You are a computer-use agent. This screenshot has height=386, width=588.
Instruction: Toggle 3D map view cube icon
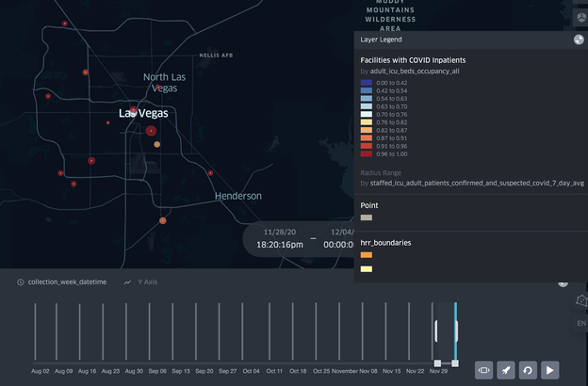(580, 19)
